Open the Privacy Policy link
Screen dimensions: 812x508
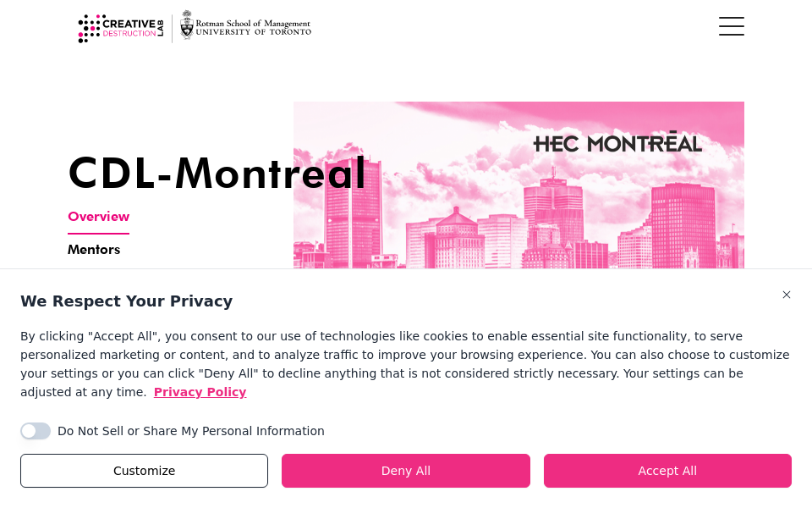click(200, 392)
